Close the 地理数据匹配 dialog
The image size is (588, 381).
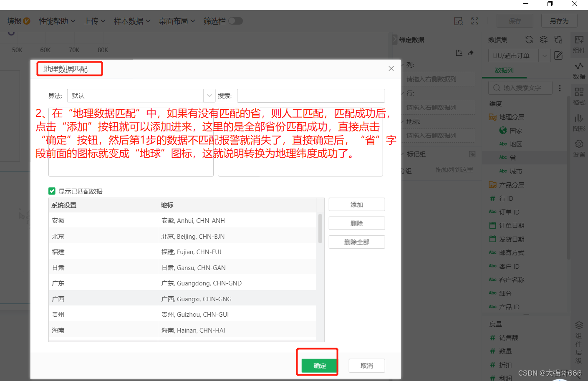tap(391, 68)
